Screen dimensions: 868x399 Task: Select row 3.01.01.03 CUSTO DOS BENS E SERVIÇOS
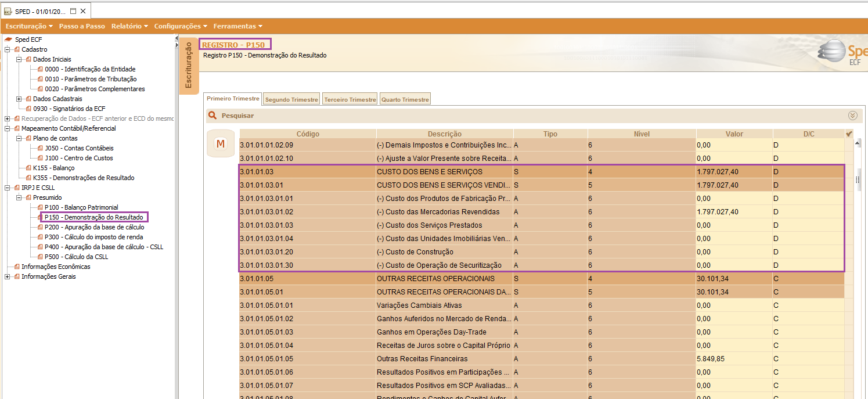point(542,172)
